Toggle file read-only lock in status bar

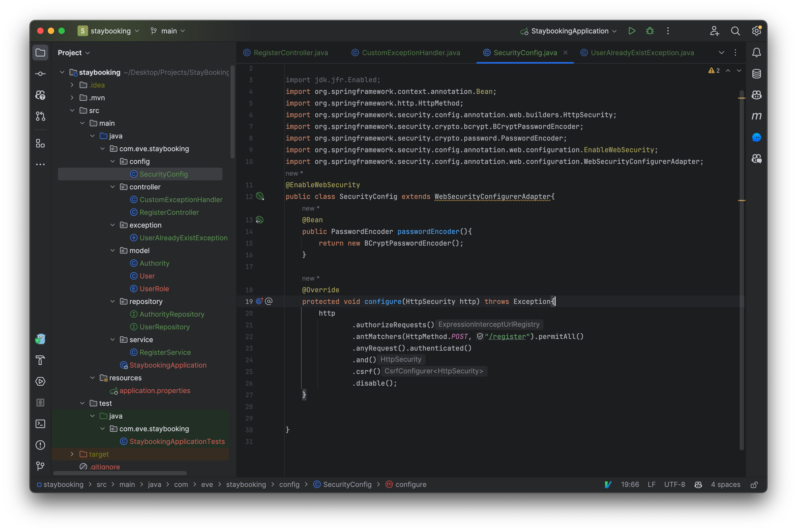pos(754,485)
